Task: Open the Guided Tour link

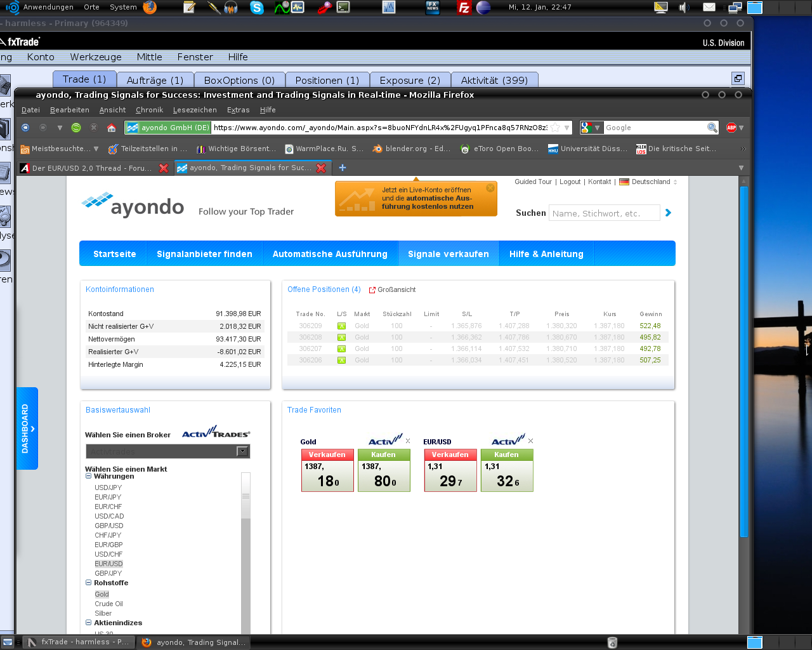Action: 533,182
